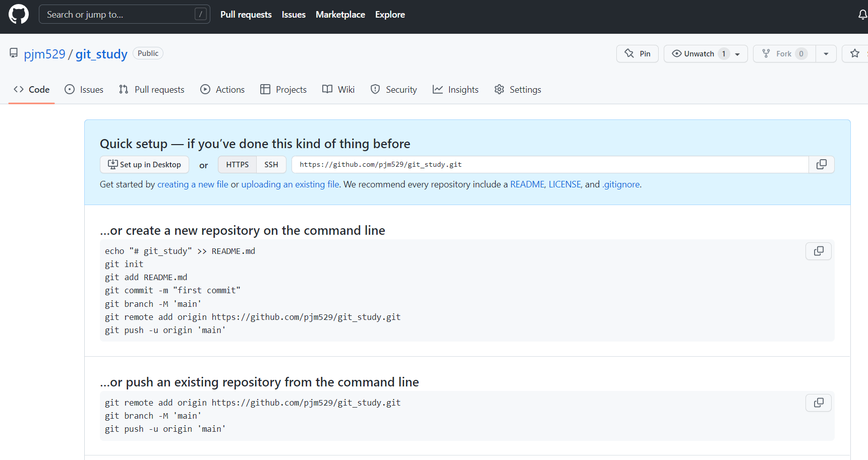Viewport: 868px width, 460px height.
Task: Select the SSH clone protocol
Action: (271, 164)
